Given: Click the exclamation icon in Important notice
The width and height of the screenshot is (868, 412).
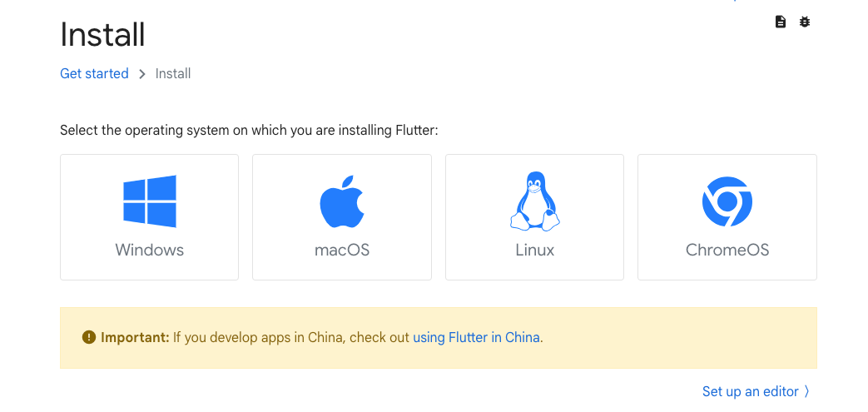Looking at the screenshot, I should 89,337.
